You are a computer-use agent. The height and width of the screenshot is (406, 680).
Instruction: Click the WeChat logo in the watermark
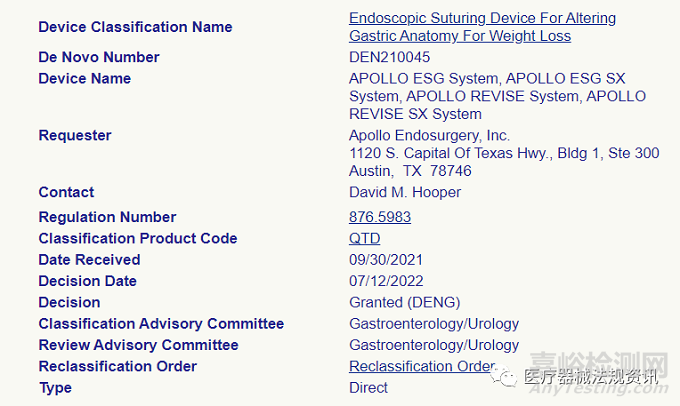[x=509, y=376]
